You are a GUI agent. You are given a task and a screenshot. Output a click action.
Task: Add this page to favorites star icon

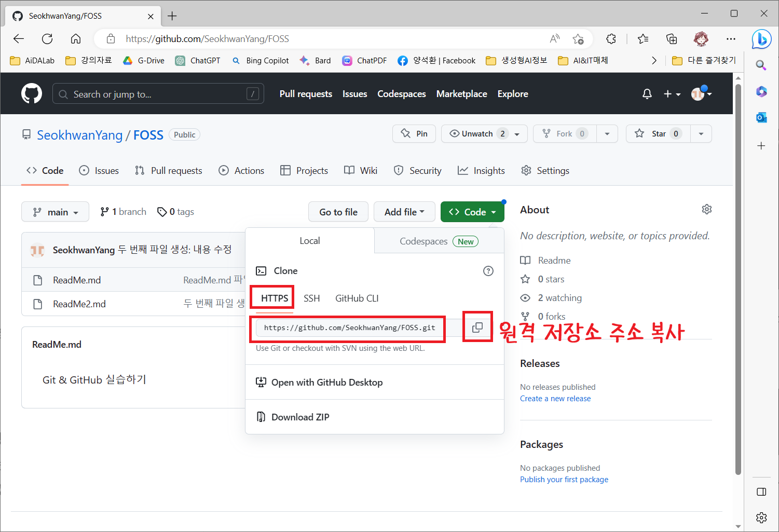[x=578, y=39]
